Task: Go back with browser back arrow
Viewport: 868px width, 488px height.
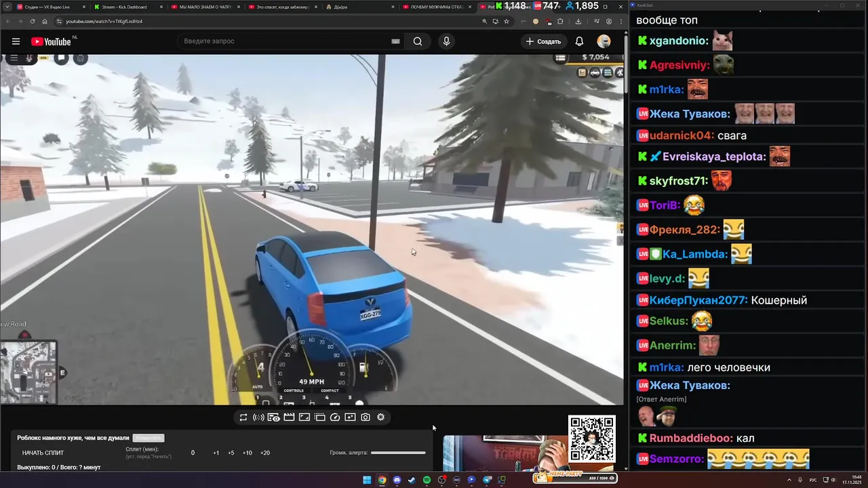Action: (x=8, y=21)
